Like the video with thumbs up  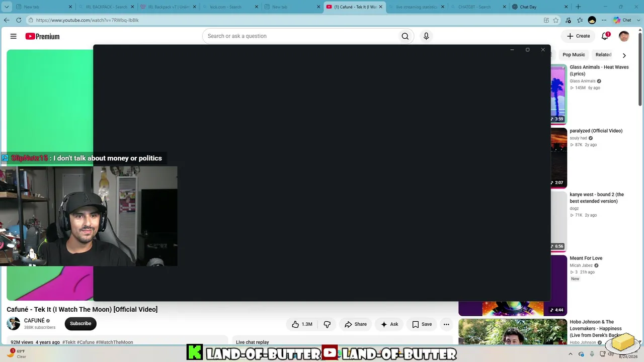click(x=302, y=324)
